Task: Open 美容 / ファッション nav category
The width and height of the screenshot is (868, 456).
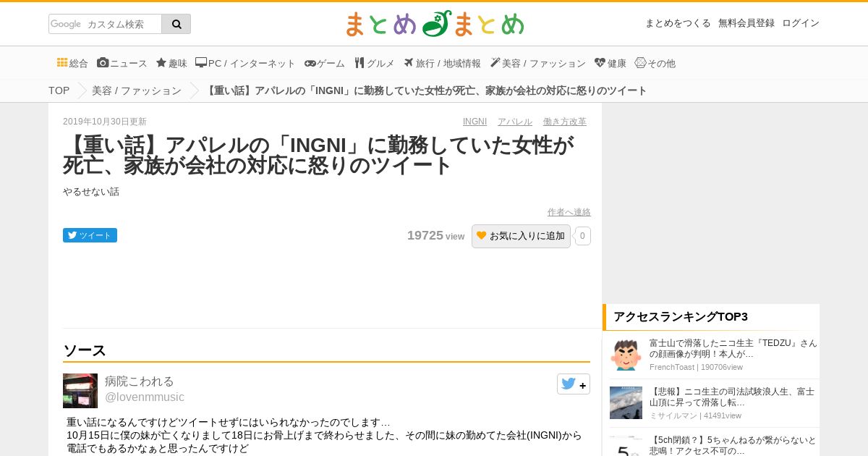Action: click(x=537, y=63)
